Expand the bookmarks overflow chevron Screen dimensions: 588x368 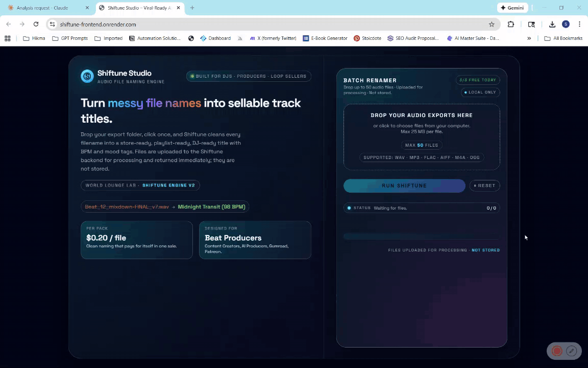click(529, 38)
